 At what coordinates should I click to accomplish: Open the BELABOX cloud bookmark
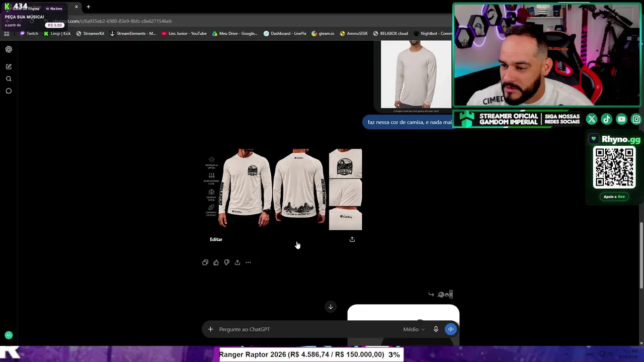(390, 34)
